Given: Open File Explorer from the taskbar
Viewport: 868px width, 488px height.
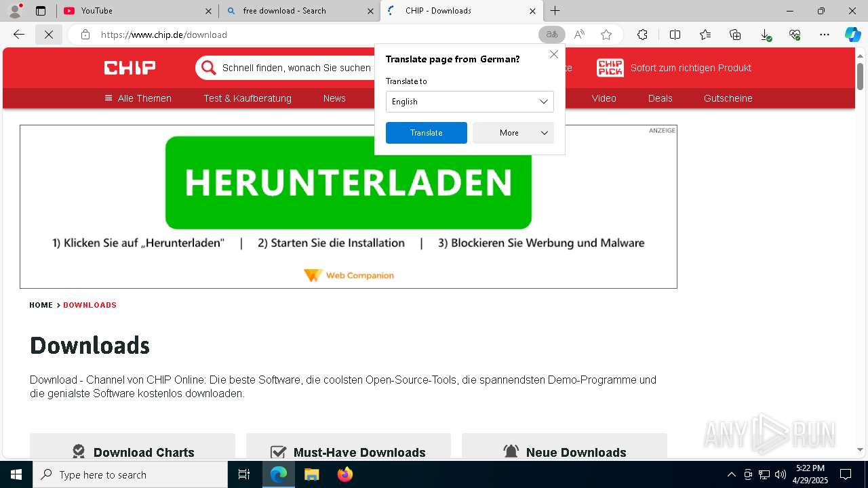Looking at the screenshot, I should point(311,474).
